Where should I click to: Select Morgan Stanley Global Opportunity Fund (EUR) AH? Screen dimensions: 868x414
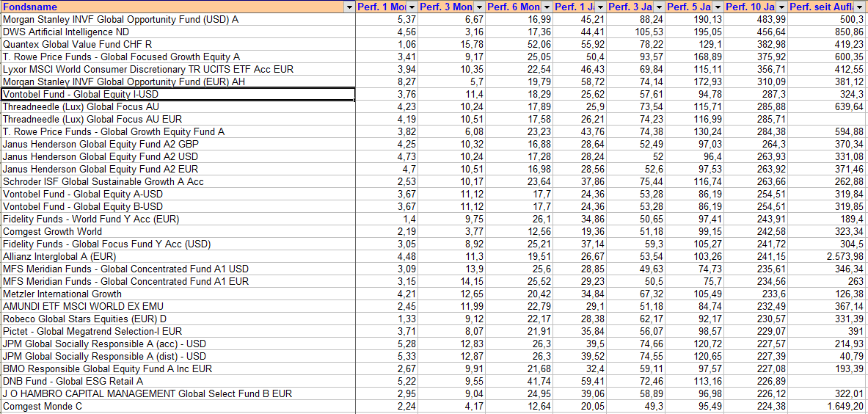click(x=178, y=81)
